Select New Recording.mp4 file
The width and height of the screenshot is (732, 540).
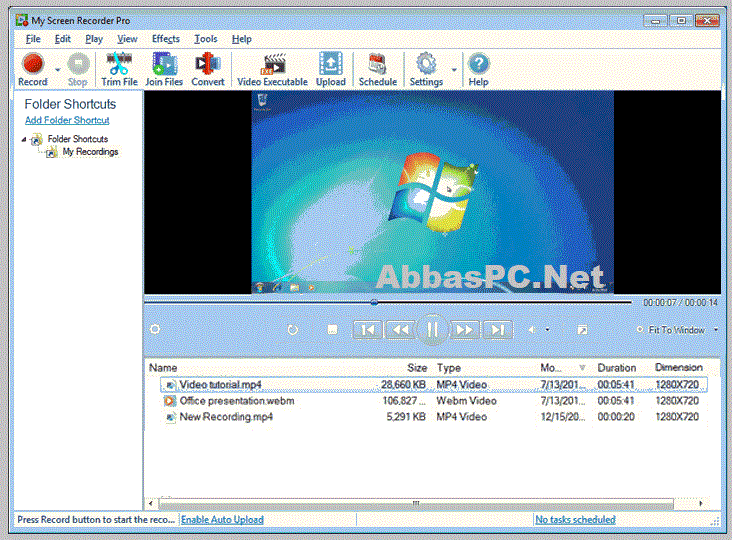tap(434, 417)
